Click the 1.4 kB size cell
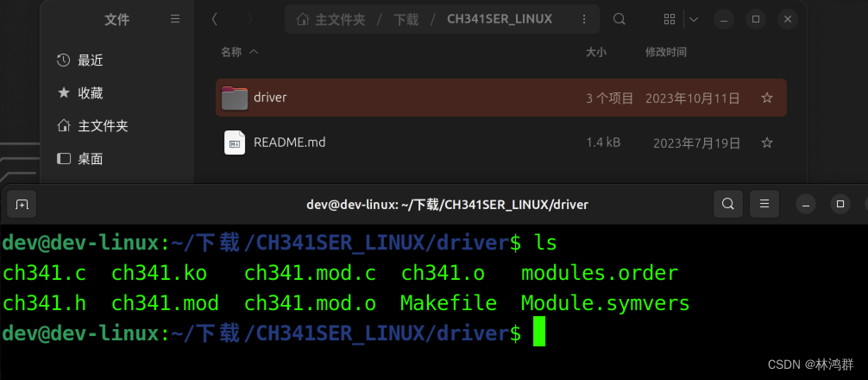 603,142
